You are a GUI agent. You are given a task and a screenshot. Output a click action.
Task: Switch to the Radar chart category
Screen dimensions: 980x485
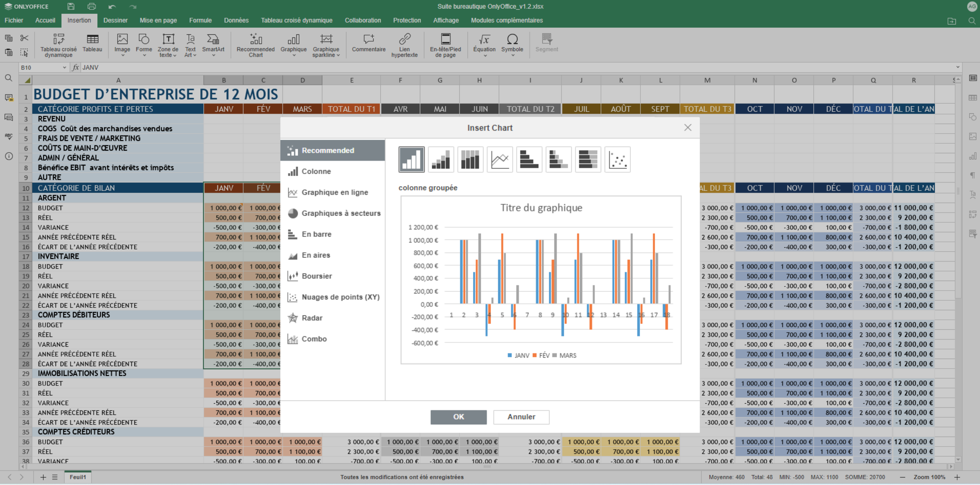312,318
